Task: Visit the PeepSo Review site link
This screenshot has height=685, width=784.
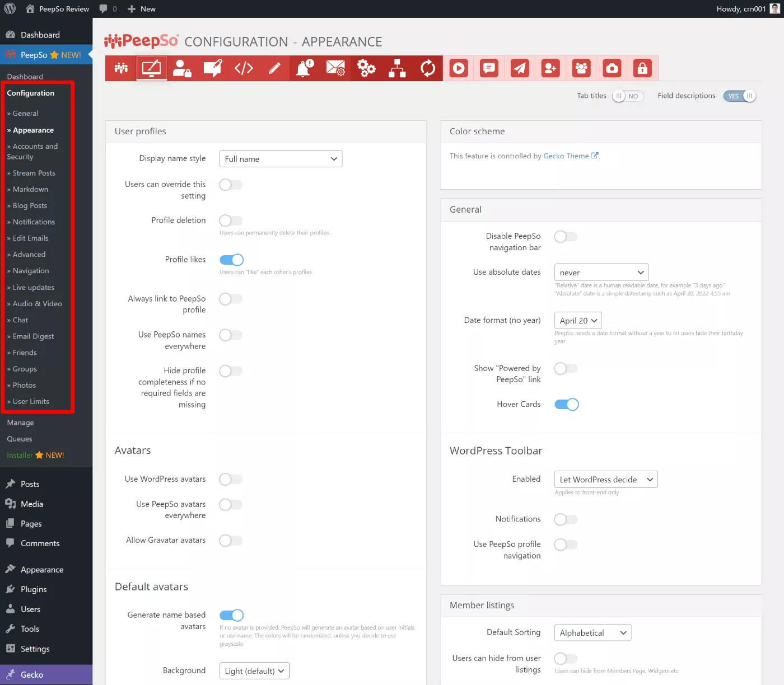Action: pos(57,9)
